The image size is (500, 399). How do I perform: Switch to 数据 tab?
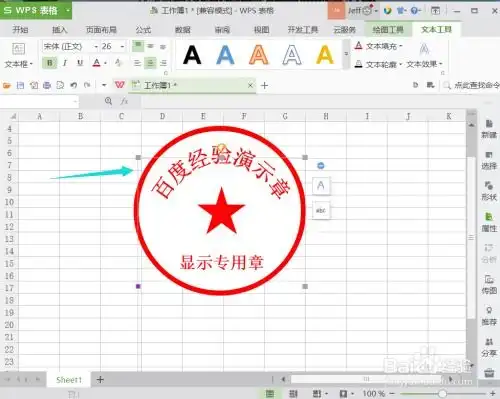[x=183, y=30]
